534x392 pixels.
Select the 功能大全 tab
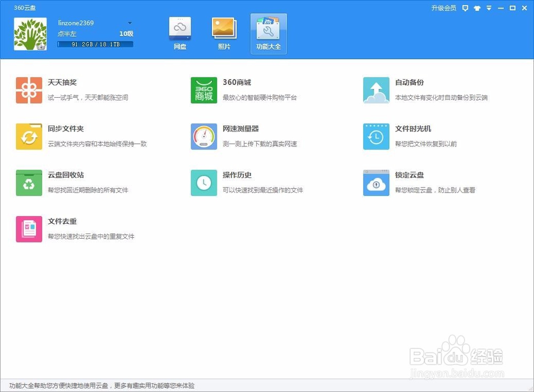(269, 33)
